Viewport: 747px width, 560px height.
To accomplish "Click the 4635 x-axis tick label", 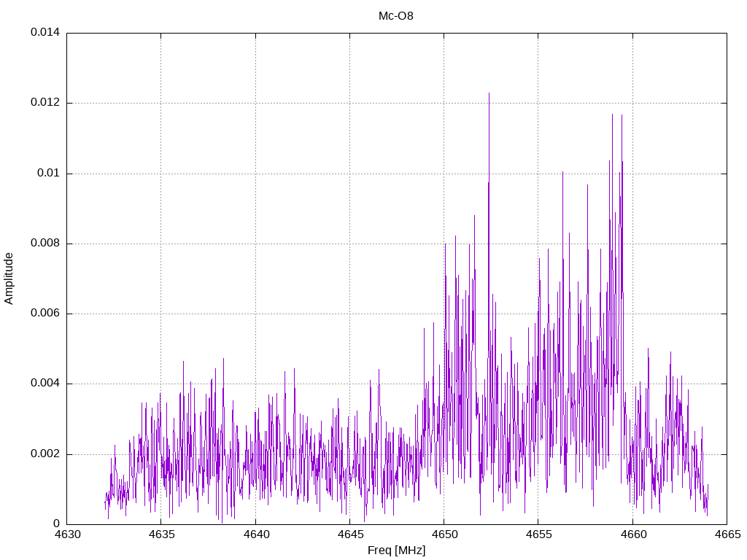I will click(161, 534).
